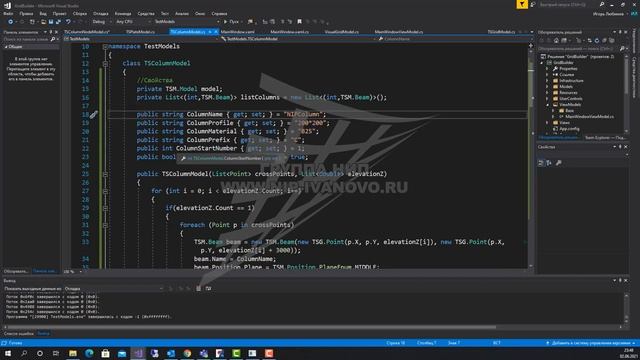
Task: Open Microsoft Edge from taskbar
Action: tap(89, 353)
